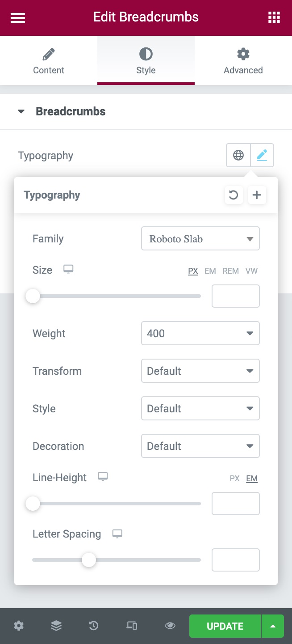Open the Navigator layers icon

(56, 626)
